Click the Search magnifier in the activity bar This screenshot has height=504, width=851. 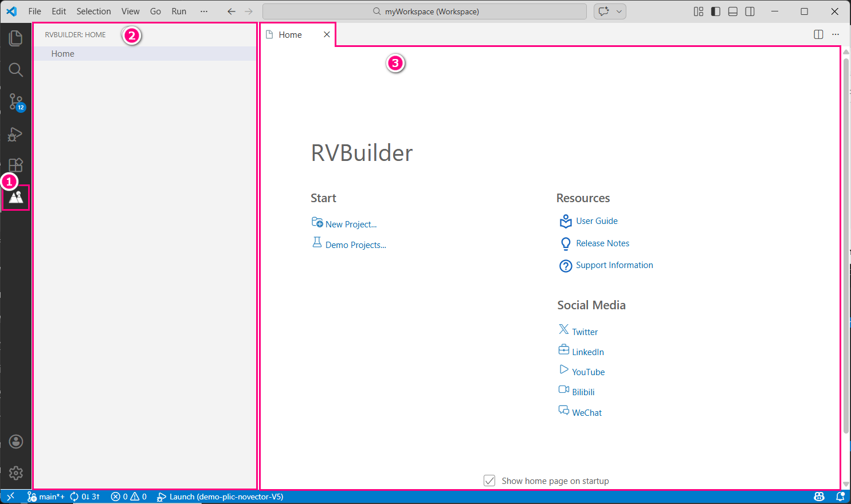[15, 70]
